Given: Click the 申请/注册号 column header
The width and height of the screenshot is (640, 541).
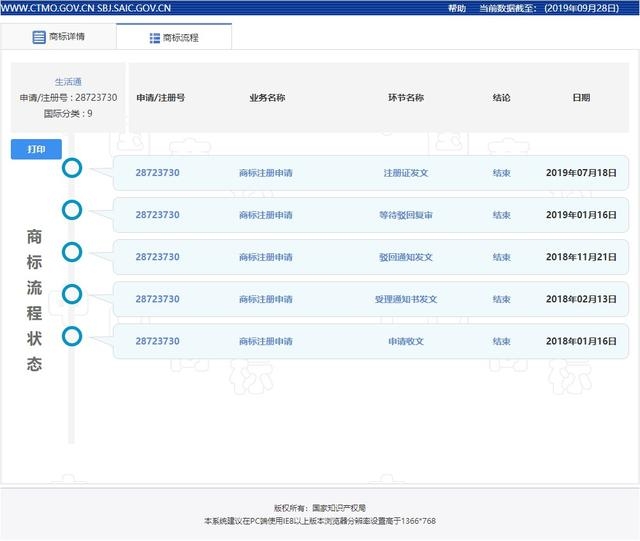Looking at the screenshot, I should tap(161, 98).
